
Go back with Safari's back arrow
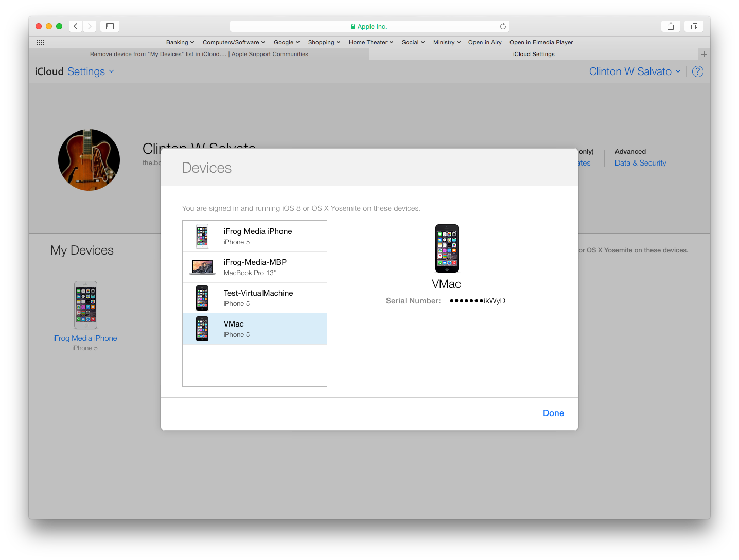point(76,26)
